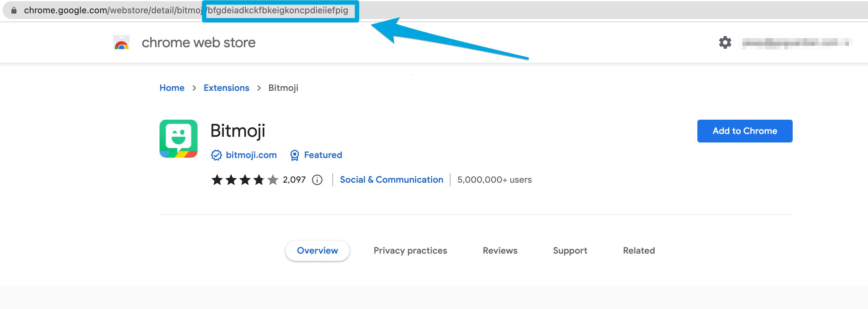Open the rating info icon
This screenshot has height=309, width=868.
pyautogui.click(x=317, y=180)
